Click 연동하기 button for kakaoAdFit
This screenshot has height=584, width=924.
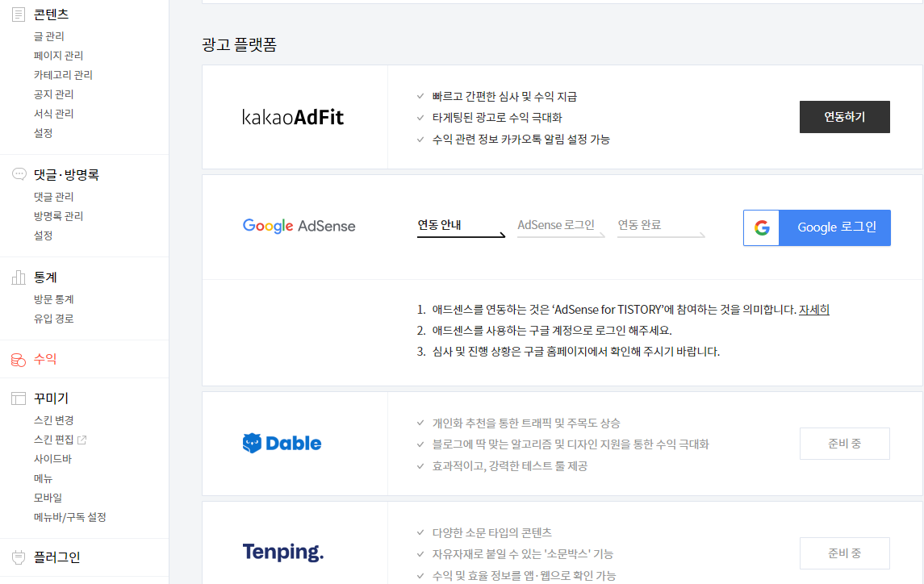pos(844,117)
